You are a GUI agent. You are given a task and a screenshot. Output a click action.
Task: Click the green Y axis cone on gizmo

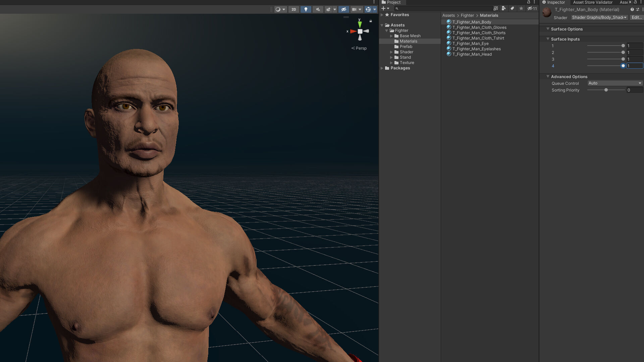pos(360,24)
